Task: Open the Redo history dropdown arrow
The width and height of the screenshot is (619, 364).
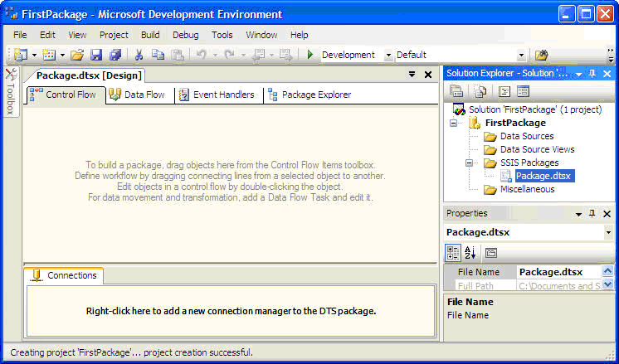Action: (x=243, y=56)
